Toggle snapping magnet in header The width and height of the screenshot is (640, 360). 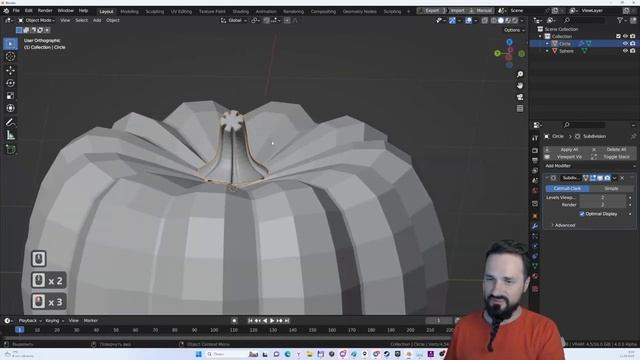click(267, 20)
